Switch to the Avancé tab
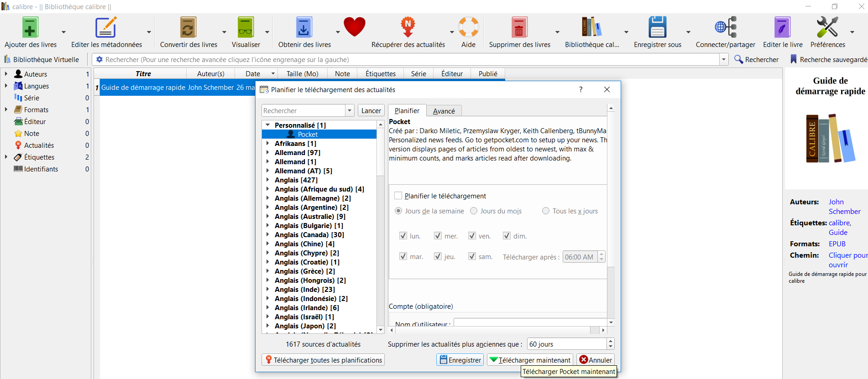The width and height of the screenshot is (868, 379). tap(444, 111)
